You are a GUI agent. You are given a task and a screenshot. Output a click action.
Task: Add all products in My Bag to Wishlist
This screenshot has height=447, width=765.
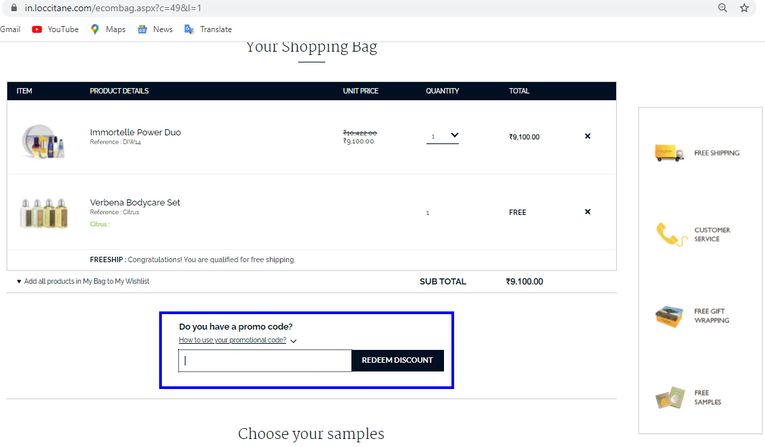click(83, 281)
